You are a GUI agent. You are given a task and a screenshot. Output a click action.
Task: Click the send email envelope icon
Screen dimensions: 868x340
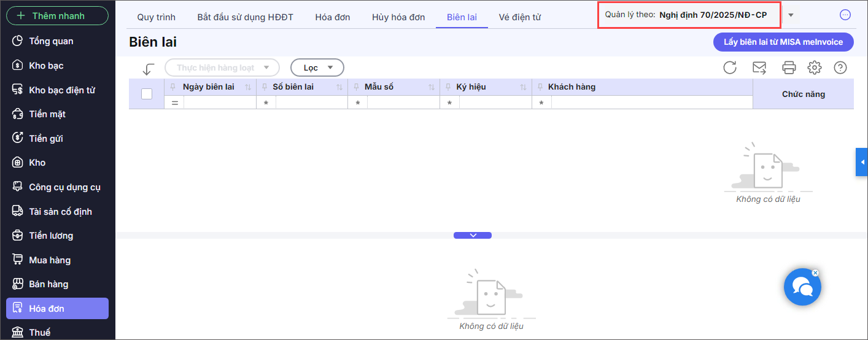point(759,68)
